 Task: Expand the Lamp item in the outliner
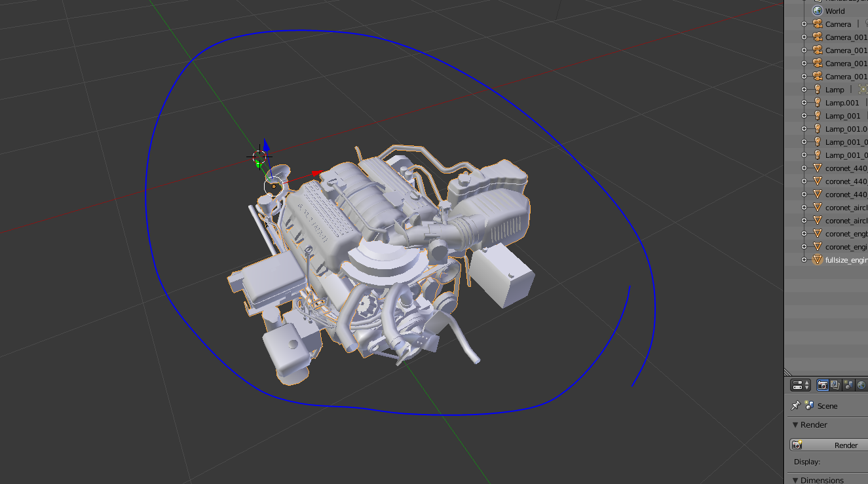804,89
